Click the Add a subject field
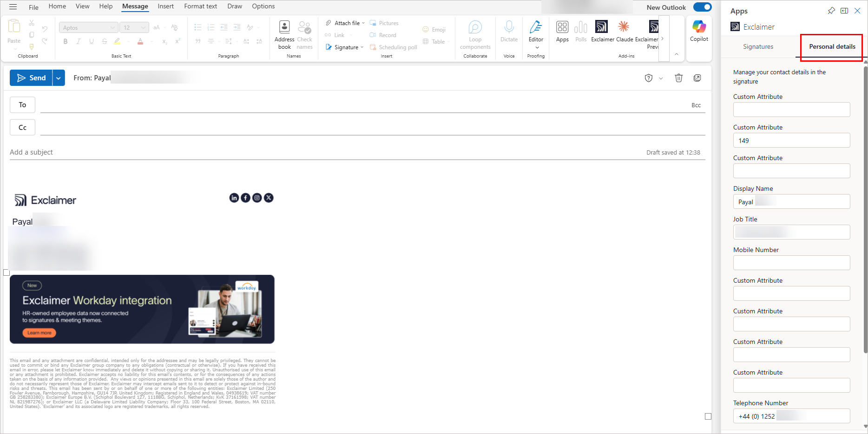Viewport: 868px width, 434px height. point(325,152)
